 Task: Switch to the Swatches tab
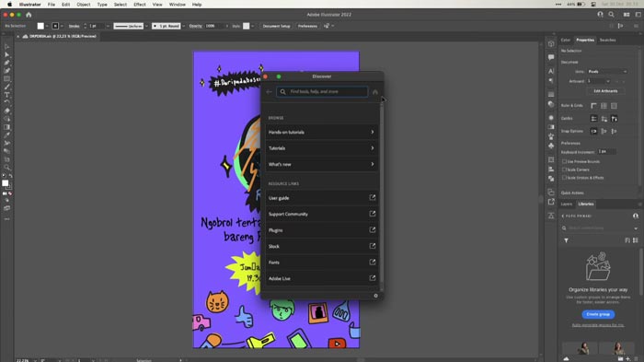point(607,40)
